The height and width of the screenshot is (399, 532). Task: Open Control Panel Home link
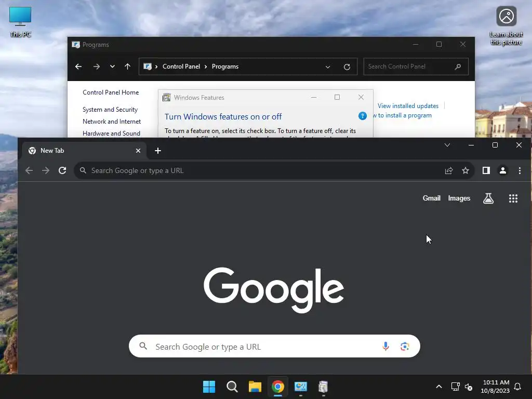click(111, 92)
